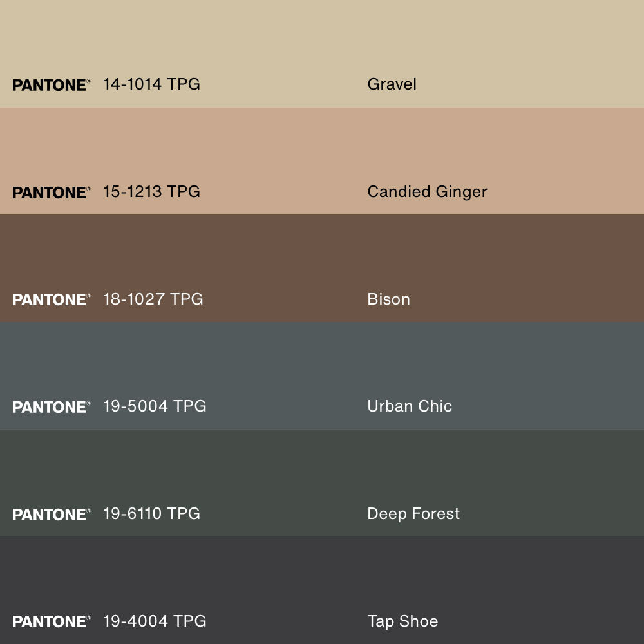
Task: Select the 15-1213 TPG code text
Action: point(151,192)
